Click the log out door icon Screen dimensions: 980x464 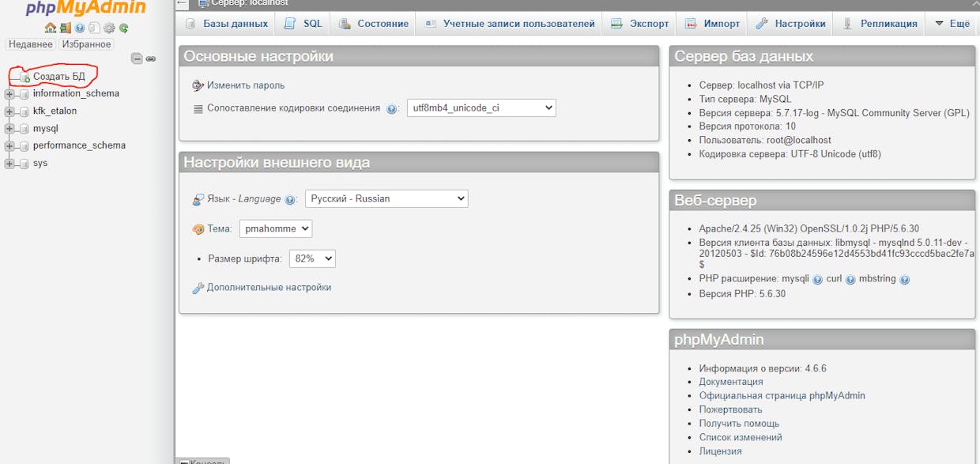[65, 28]
